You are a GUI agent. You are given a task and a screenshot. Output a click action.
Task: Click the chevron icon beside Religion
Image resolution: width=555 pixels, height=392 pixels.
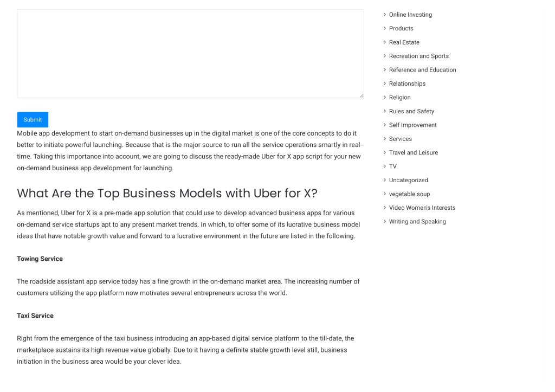[385, 97]
